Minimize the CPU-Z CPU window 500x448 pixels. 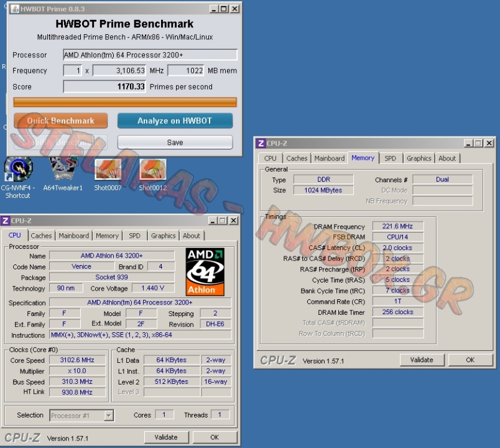(x=213, y=221)
